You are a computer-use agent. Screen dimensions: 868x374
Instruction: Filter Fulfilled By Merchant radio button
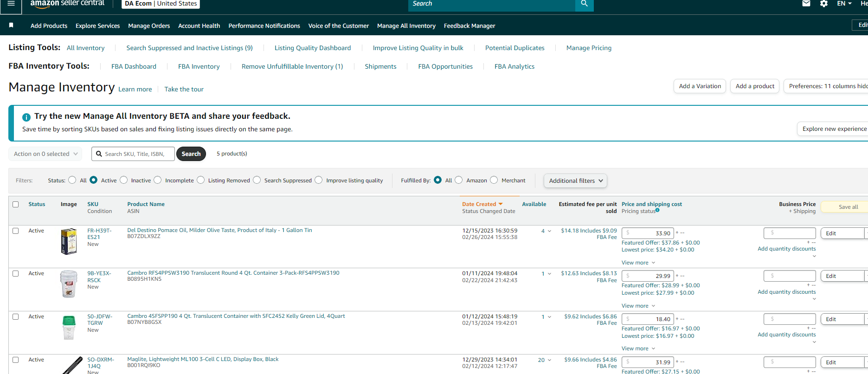pyautogui.click(x=494, y=180)
